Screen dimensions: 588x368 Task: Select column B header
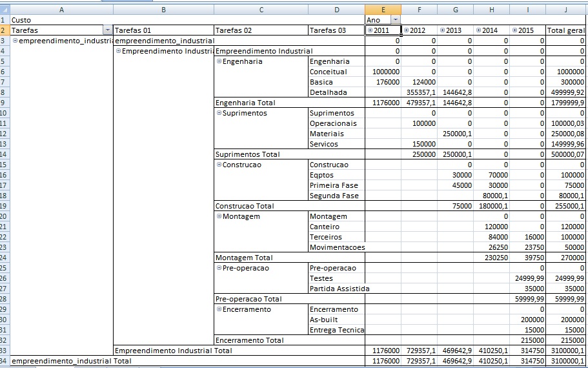click(163, 10)
